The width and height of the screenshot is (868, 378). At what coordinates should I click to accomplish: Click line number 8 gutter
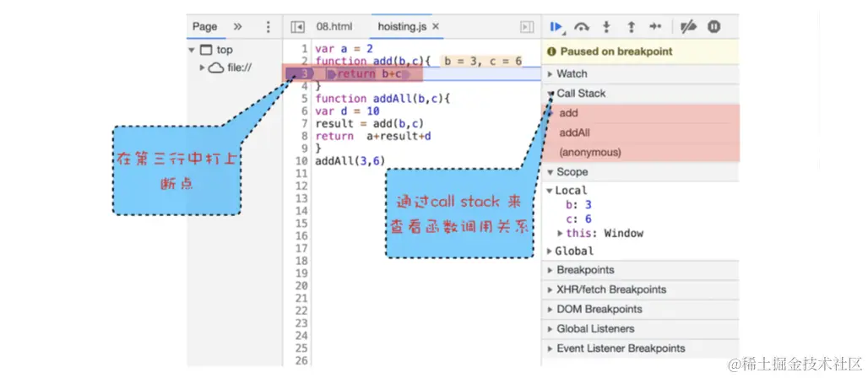click(x=304, y=136)
